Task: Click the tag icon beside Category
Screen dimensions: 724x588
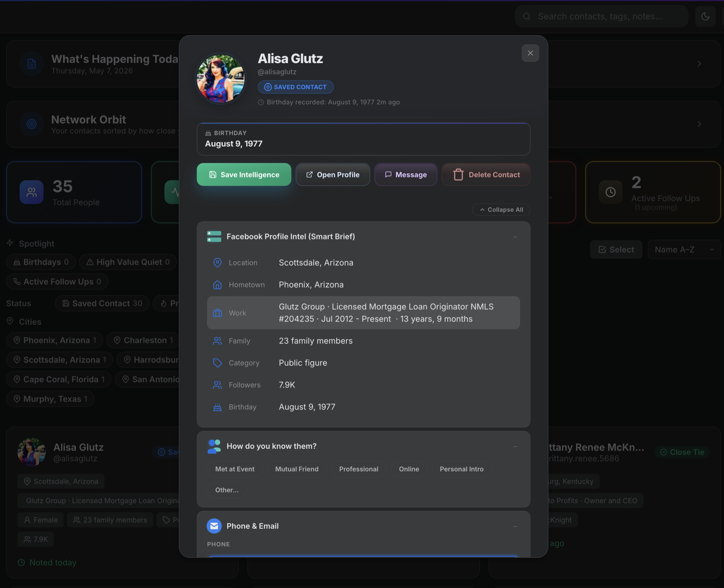Action: point(217,363)
